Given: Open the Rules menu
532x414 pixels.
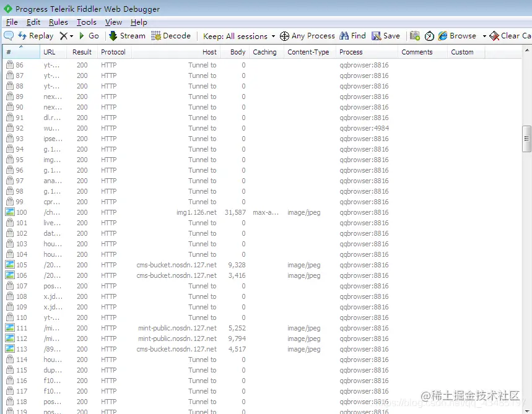Looking at the screenshot, I should (x=58, y=22).
